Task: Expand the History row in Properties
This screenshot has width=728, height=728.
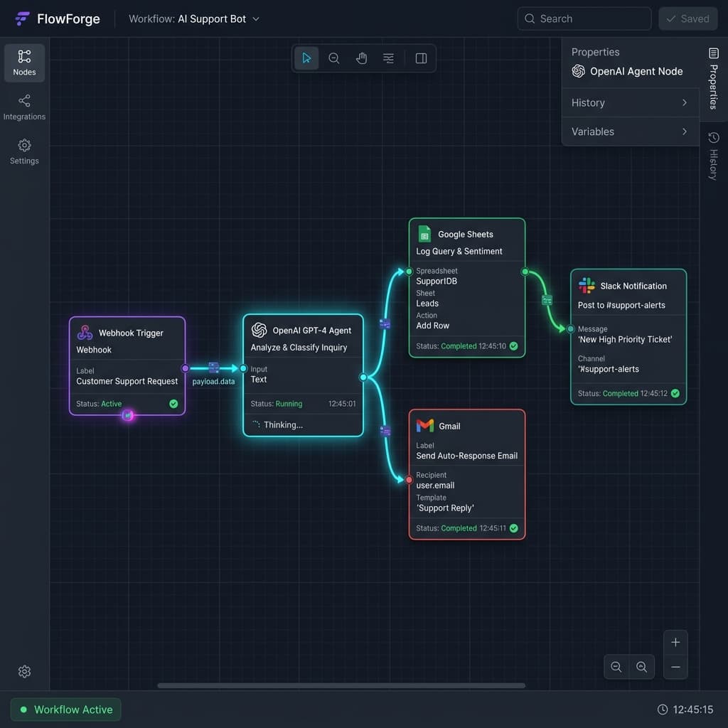Action: click(630, 102)
